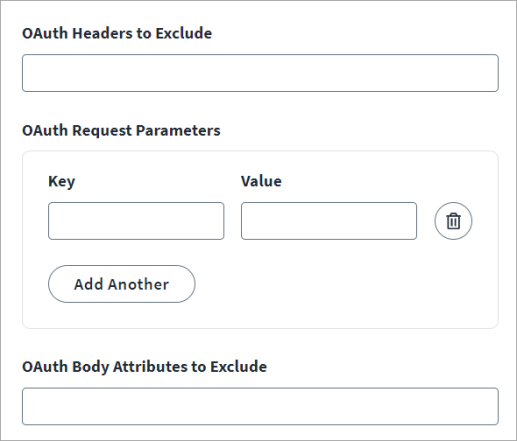The height and width of the screenshot is (441, 517).
Task: Click the OAuth Headers to Exclude label
Action: pos(117,33)
